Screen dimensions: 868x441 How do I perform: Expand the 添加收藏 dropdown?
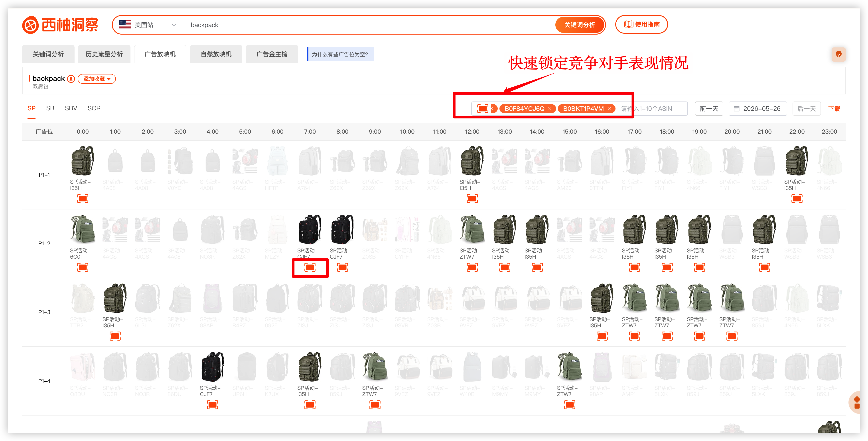click(97, 79)
